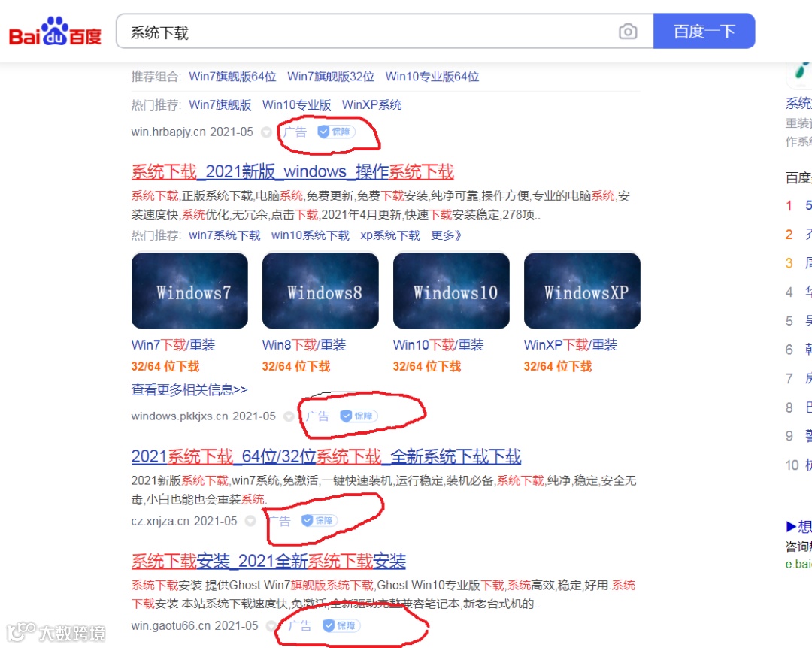Click win.hrbapjy.cn 2021-05 source text
This screenshot has width=812, height=648.
[x=192, y=132]
